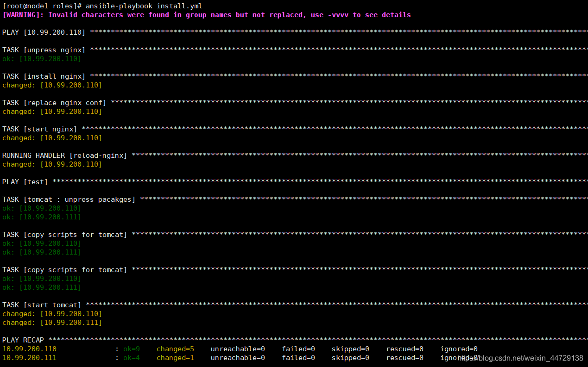Click 'ok: [10.99.200.111]' under tomcat unpress pacakges
The width and height of the screenshot is (588, 367).
42,217
